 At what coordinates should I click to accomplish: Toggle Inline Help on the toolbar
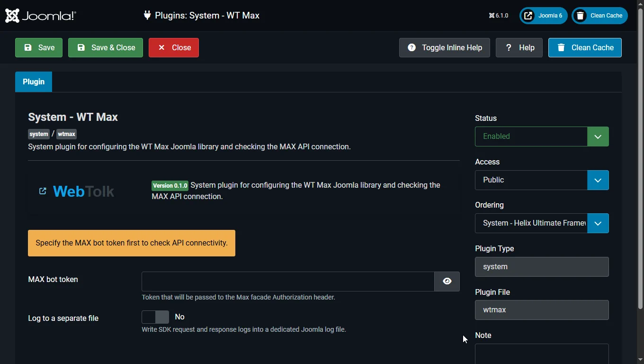tap(444, 47)
